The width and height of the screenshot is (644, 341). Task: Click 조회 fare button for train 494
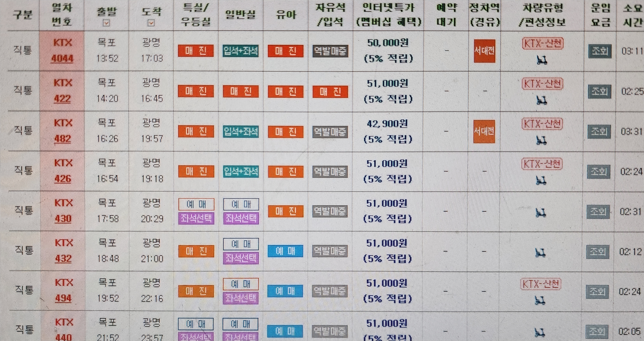[x=597, y=291]
